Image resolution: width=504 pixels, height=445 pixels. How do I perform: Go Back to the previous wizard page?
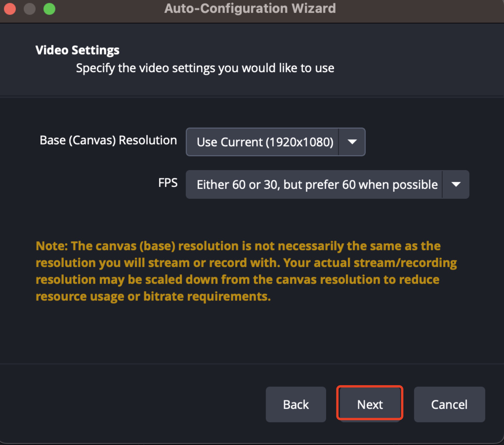[295, 404]
